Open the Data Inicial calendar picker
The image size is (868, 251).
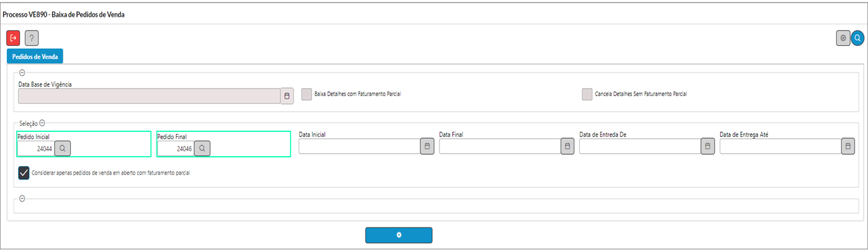pos(427,146)
